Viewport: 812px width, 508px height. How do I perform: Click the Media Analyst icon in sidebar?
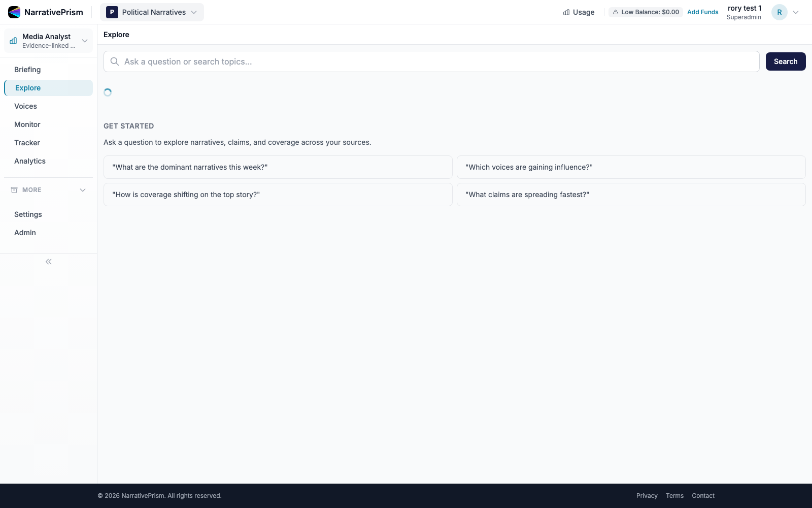pos(12,40)
